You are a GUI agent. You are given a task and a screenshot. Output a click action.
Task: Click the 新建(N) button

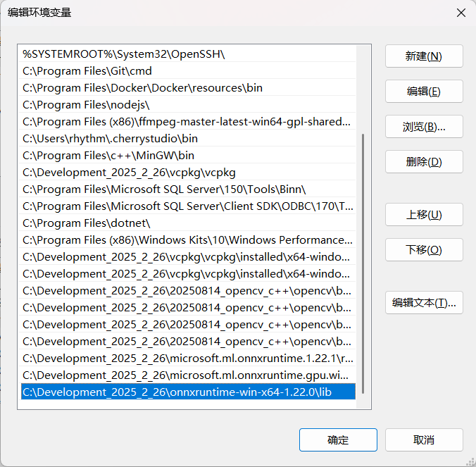(424, 56)
